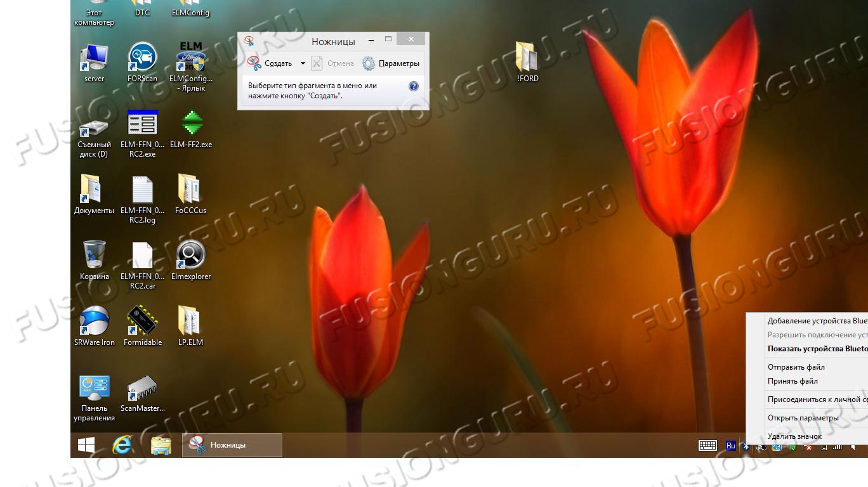Screen dimensions: 868x487
Task: Switch the Ru language indicator
Action: [x=730, y=446]
